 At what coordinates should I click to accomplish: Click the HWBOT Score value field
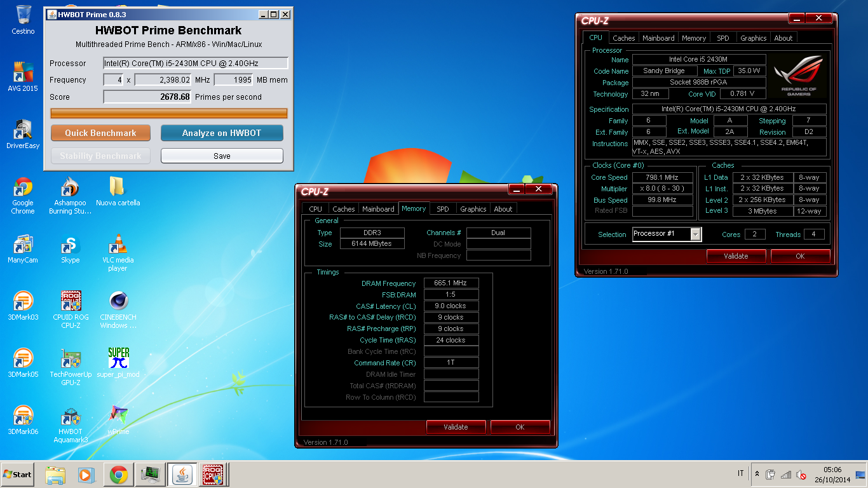click(x=147, y=97)
